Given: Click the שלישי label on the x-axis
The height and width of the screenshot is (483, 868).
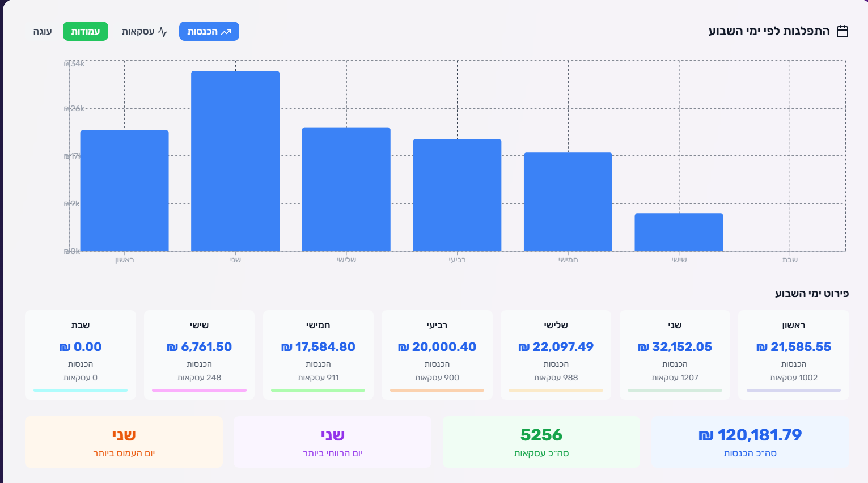Looking at the screenshot, I should click(346, 260).
